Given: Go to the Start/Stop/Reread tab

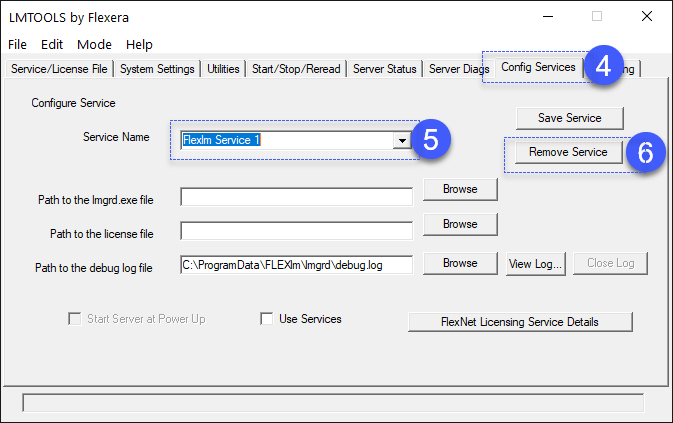Looking at the screenshot, I should pos(296,69).
